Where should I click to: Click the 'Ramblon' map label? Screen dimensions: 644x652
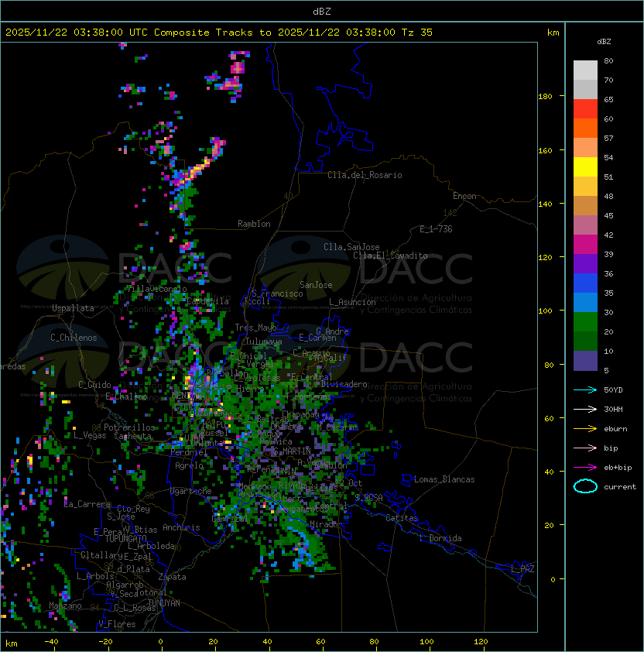(254, 224)
